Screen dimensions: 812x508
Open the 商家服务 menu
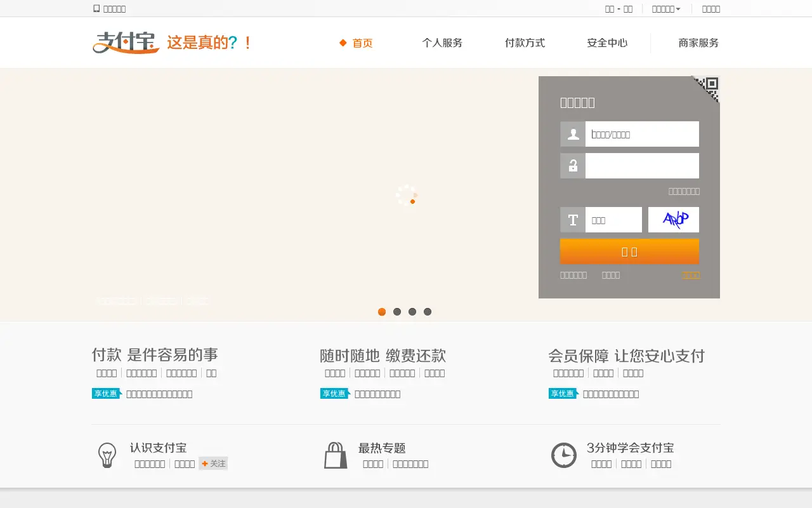(698, 43)
